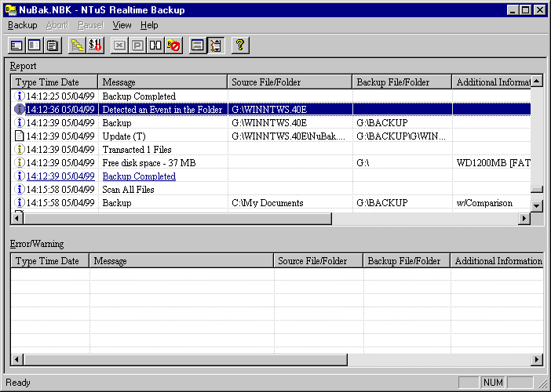
Task: Click the yellow question mark help icon
Action: [240, 45]
